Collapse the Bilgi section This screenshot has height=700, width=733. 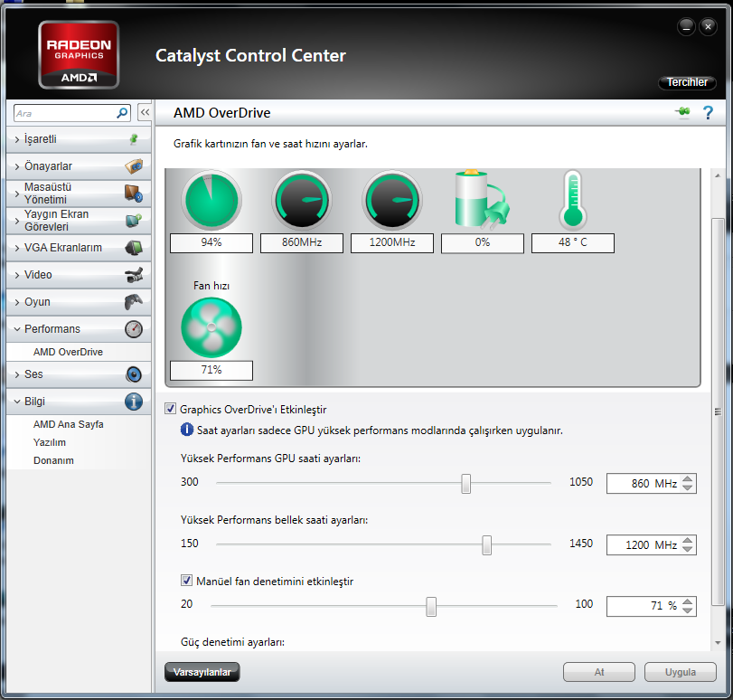[x=17, y=402]
